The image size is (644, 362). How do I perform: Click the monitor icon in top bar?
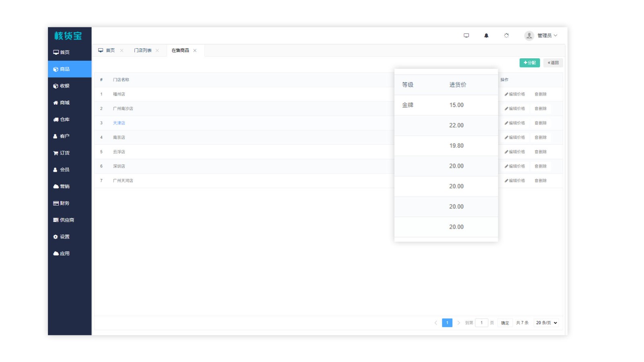[466, 36]
